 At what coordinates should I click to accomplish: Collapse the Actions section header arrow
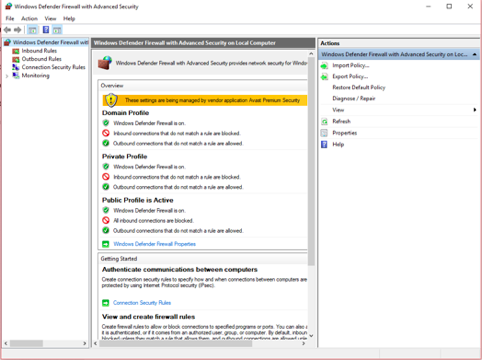coord(475,54)
